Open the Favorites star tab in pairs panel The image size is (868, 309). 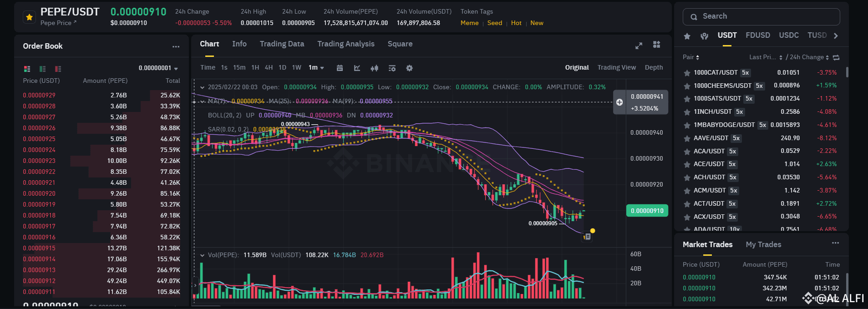click(687, 36)
